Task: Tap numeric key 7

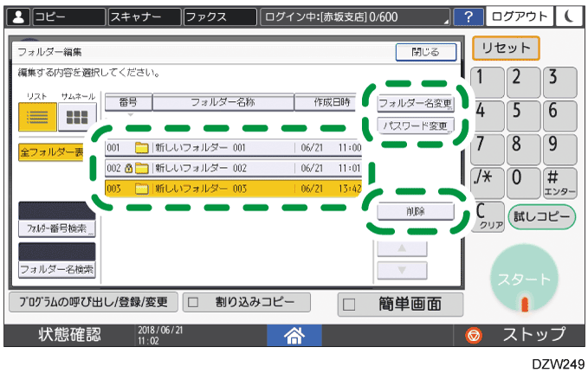Action: point(488,149)
